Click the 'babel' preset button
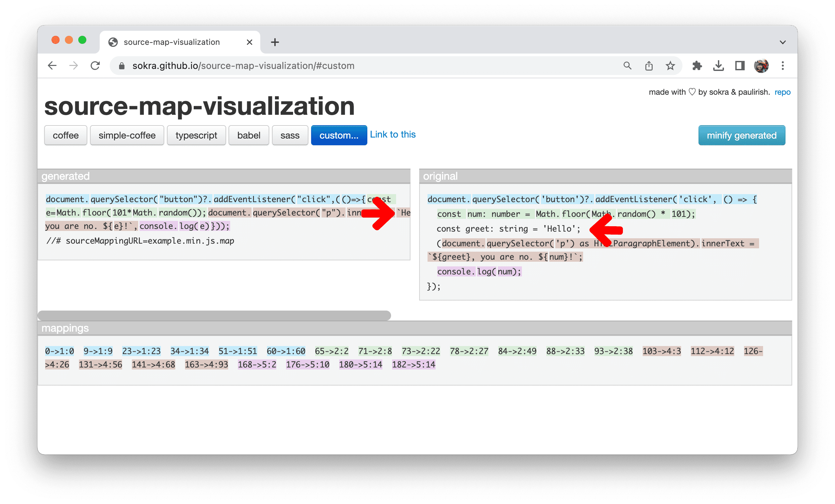835x504 pixels. point(249,136)
